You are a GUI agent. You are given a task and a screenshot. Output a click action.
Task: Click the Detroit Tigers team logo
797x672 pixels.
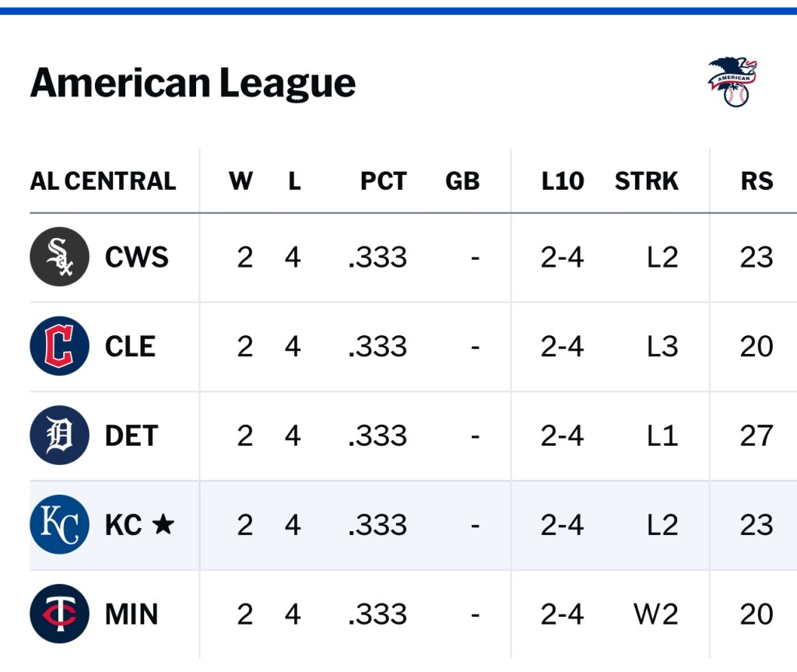tap(60, 436)
